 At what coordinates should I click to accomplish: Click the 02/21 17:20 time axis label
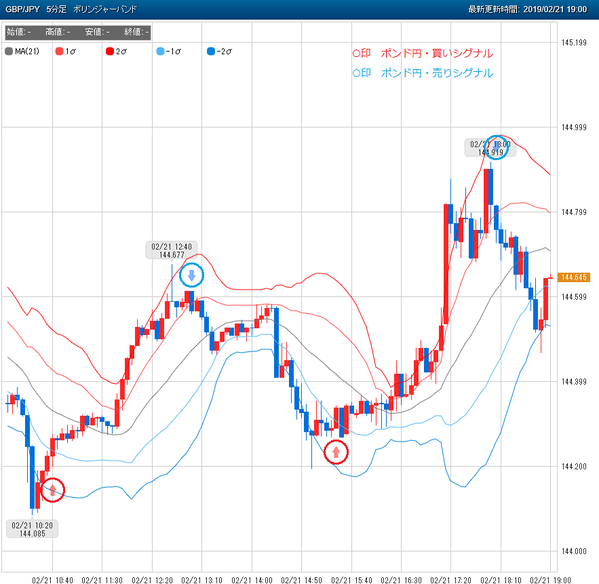pos(451,580)
